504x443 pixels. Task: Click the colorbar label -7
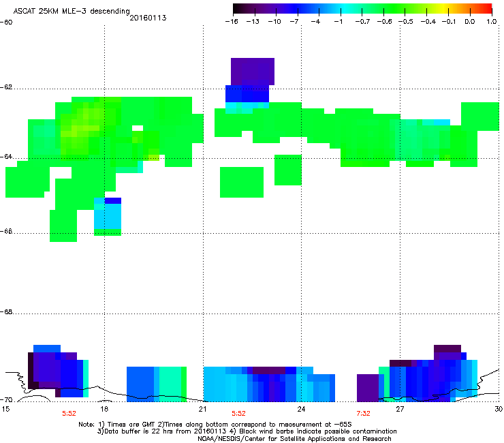pos(294,22)
